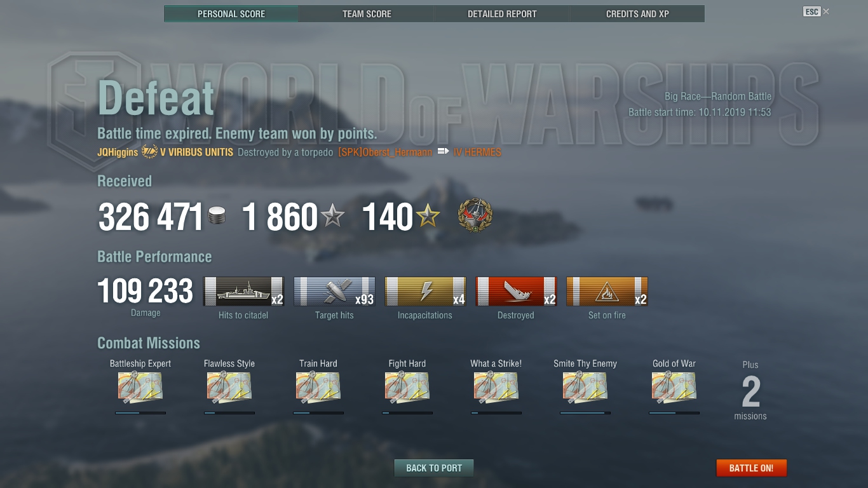Click the Back to Port button

click(x=434, y=468)
